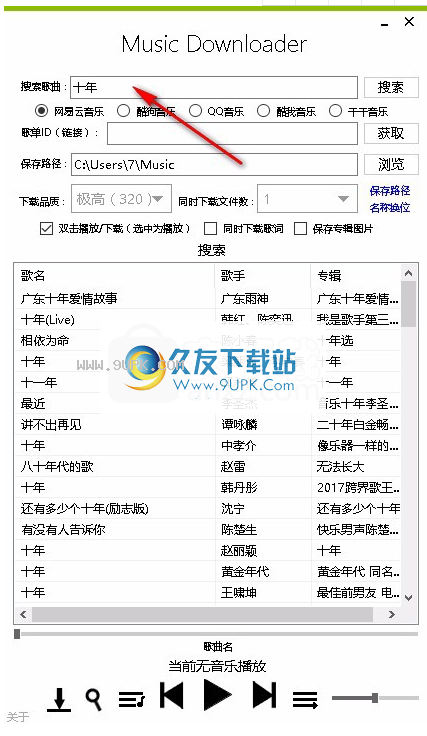This screenshot has width=427, height=736.
Task: Open the music playlist icon
Action: [132, 699]
